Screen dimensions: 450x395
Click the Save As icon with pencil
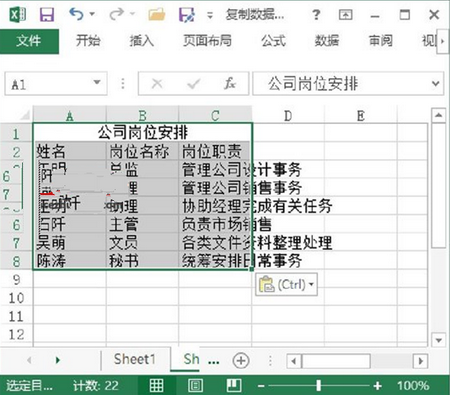[x=187, y=15]
